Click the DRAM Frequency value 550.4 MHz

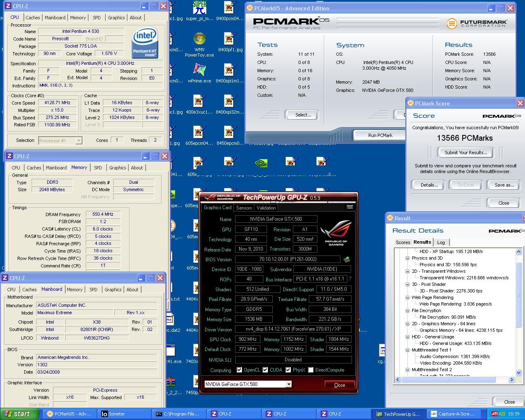103,214
